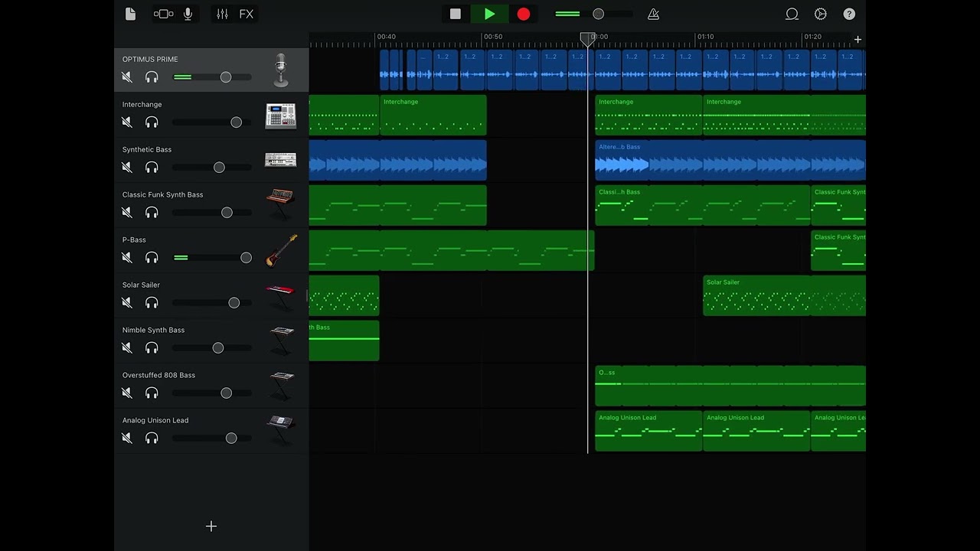Screen dimensions: 980x551
Task: Select first Analog Unison Lead region
Action: pos(648,431)
